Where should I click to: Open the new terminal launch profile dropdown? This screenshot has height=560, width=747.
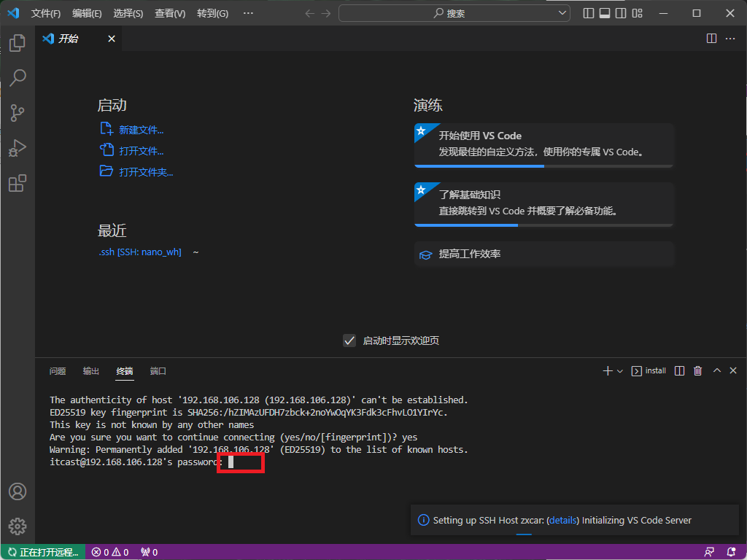point(620,371)
